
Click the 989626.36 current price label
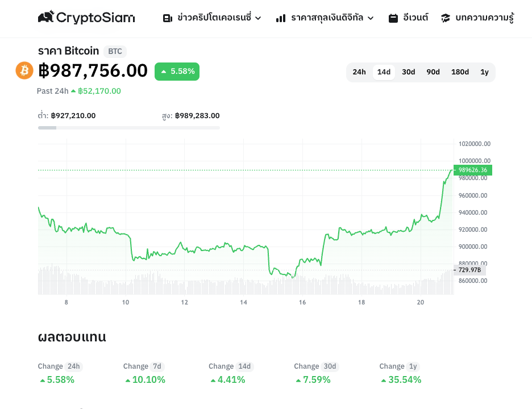pos(473,170)
